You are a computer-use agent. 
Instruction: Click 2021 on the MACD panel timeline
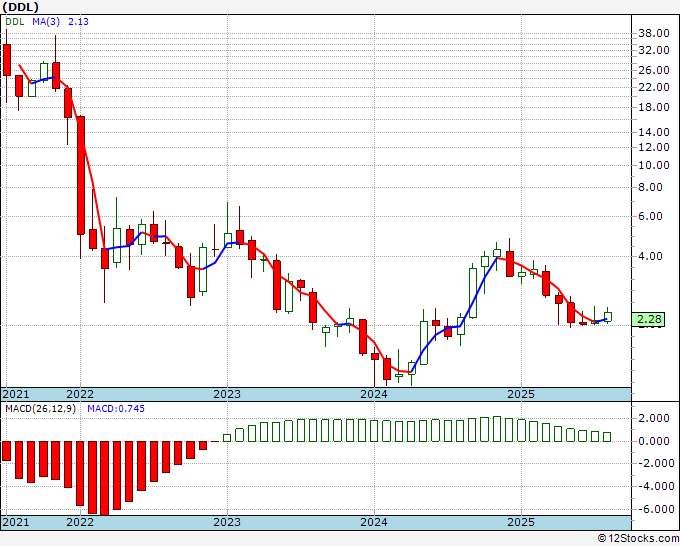tap(16, 522)
